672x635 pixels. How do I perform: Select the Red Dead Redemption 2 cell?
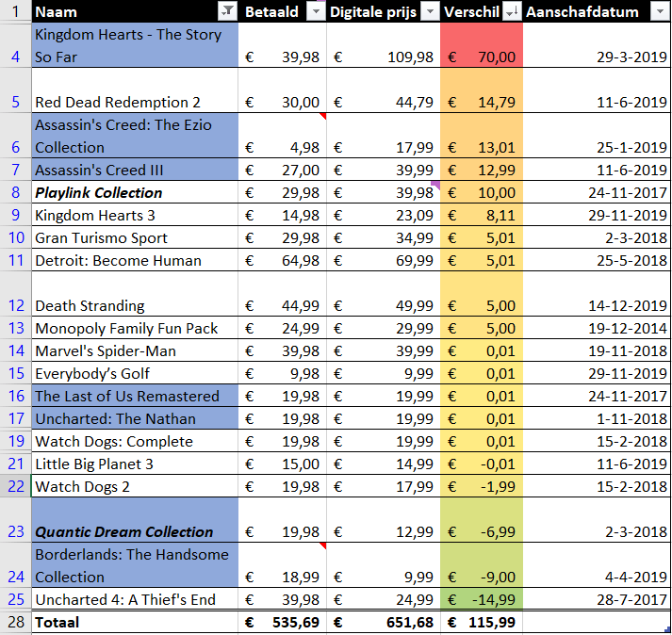(x=135, y=90)
